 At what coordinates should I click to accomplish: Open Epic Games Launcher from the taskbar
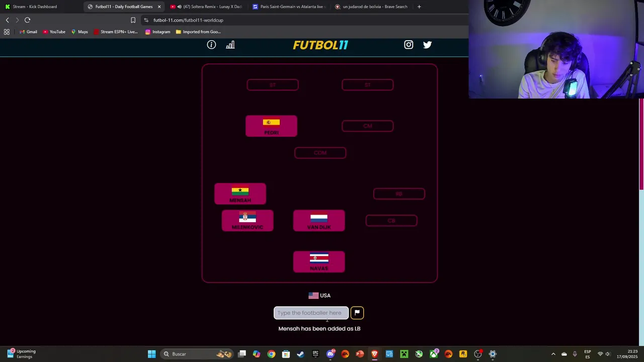(x=315, y=354)
